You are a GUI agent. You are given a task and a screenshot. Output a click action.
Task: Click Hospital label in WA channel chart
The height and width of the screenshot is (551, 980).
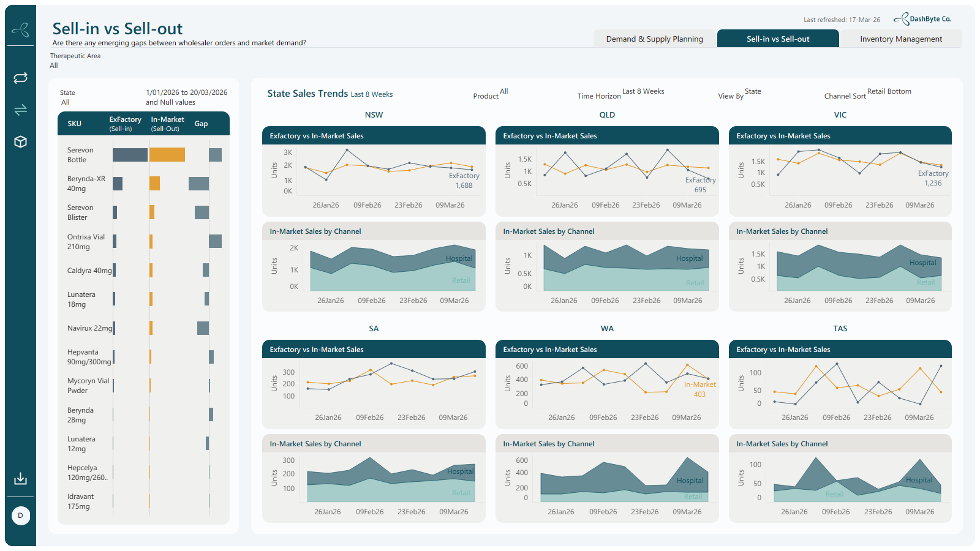tap(690, 481)
